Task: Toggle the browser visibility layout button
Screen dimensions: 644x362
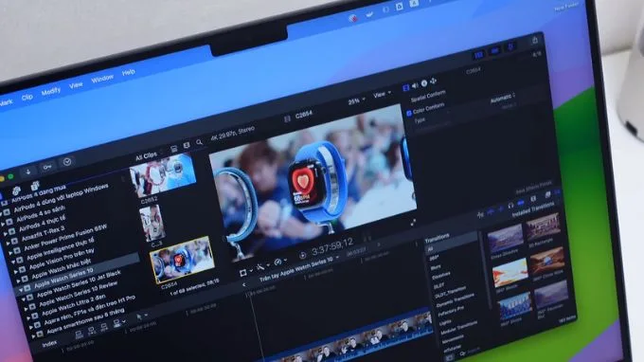Action: tap(479, 55)
